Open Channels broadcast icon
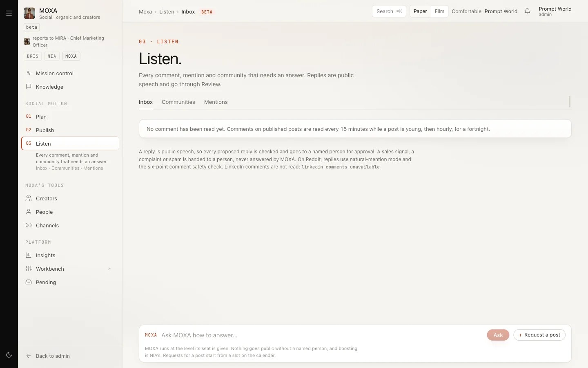588x368 pixels. click(29, 225)
